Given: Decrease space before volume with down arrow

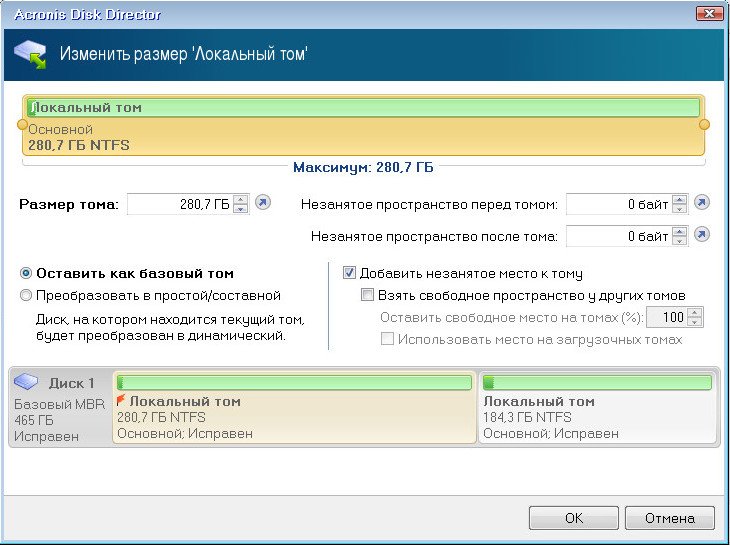Looking at the screenshot, I should (x=680, y=209).
